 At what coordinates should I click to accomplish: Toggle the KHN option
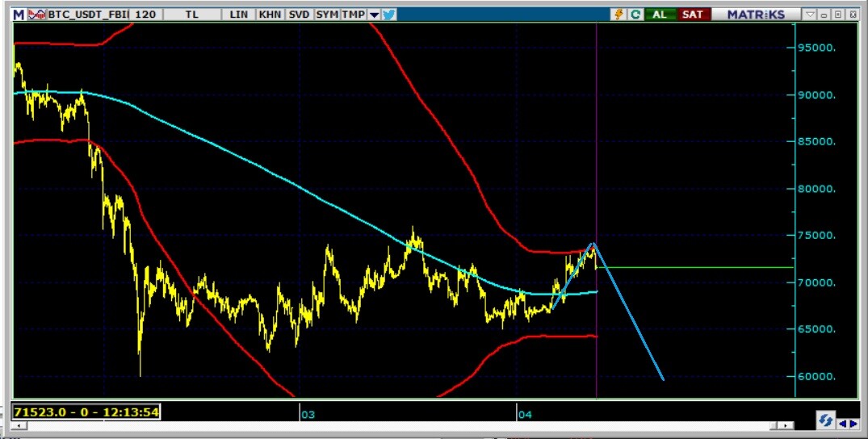(x=270, y=15)
